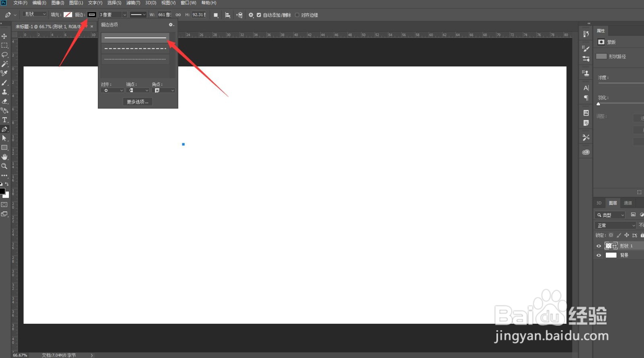Open blend mode 正常 dropdown

tap(615, 226)
